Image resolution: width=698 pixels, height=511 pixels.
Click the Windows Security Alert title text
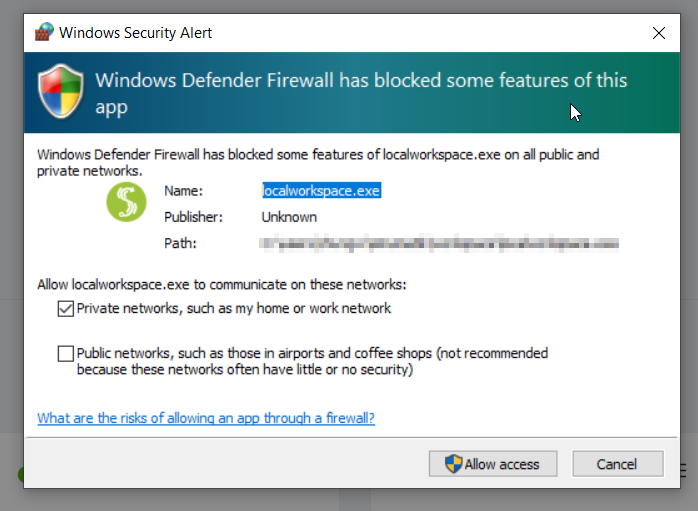point(135,33)
